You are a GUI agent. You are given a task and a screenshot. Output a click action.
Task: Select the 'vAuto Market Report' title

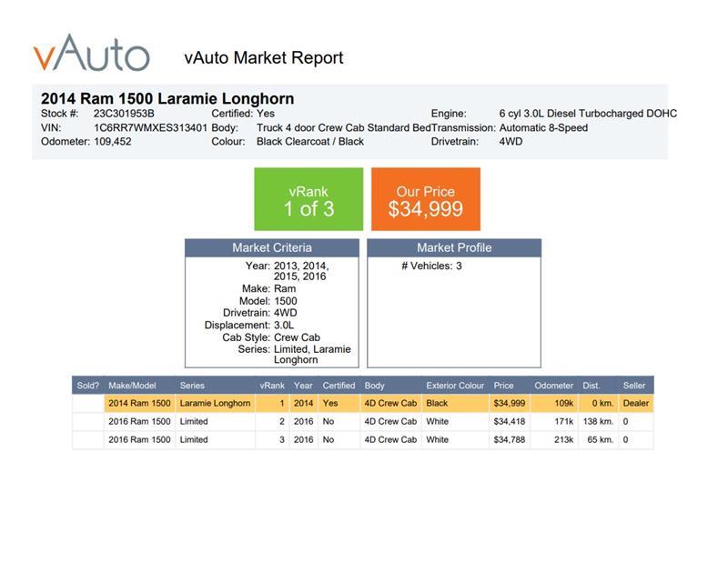264,57
